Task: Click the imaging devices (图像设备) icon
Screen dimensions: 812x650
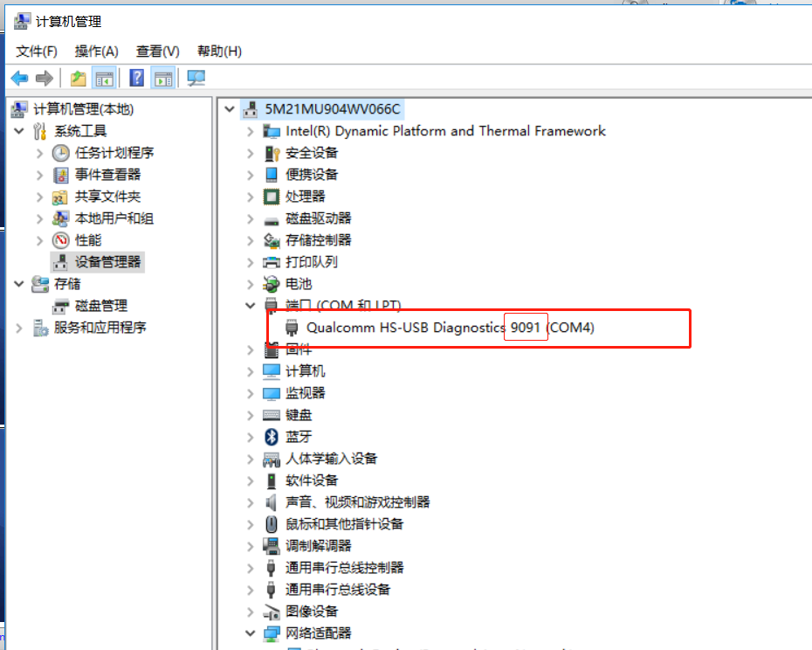Action: pyautogui.click(x=272, y=612)
